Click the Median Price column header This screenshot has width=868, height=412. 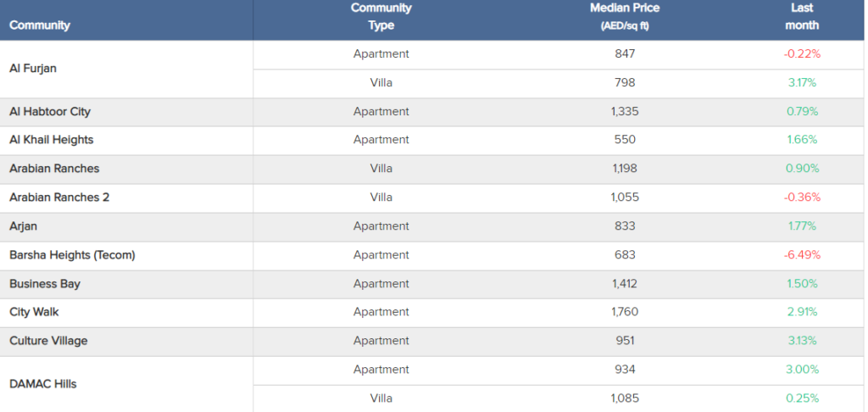pos(625,17)
